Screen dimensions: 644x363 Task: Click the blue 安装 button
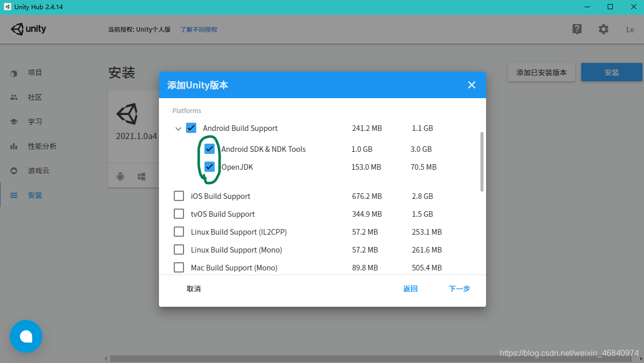[x=612, y=73]
